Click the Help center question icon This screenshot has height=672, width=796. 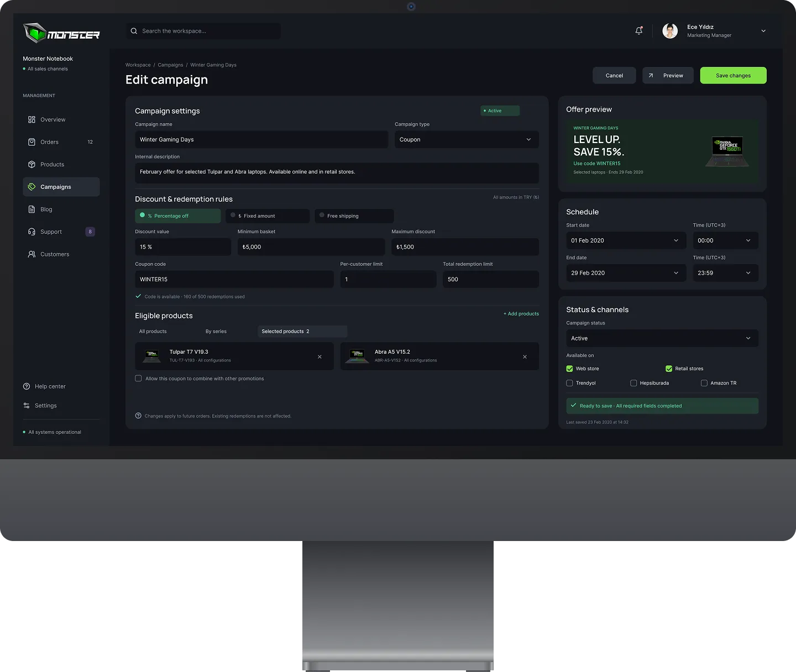coord(27,386)
